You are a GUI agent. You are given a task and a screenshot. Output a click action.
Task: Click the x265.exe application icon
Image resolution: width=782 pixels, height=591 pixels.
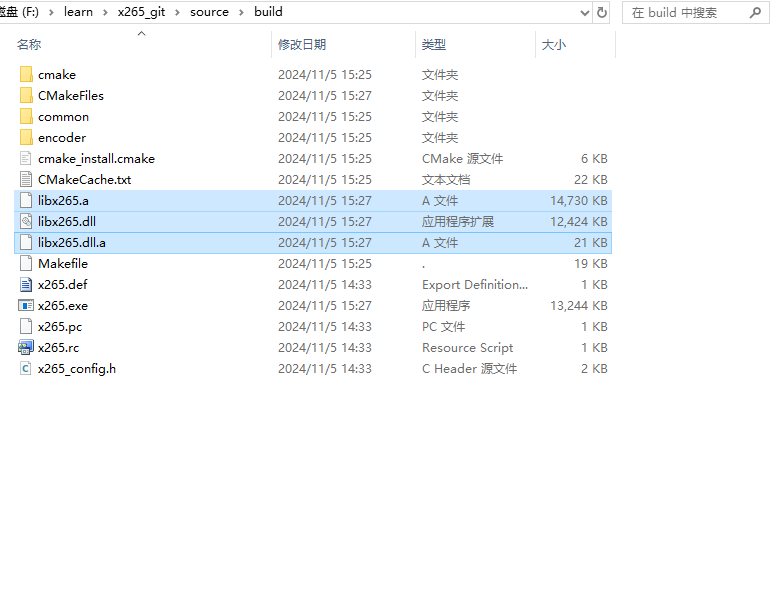[26, 305]
